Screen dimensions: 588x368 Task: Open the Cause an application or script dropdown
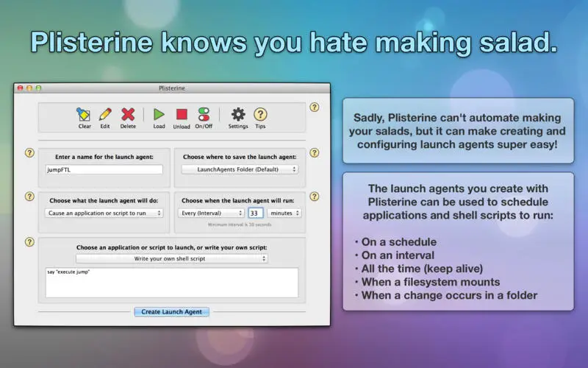104,213
